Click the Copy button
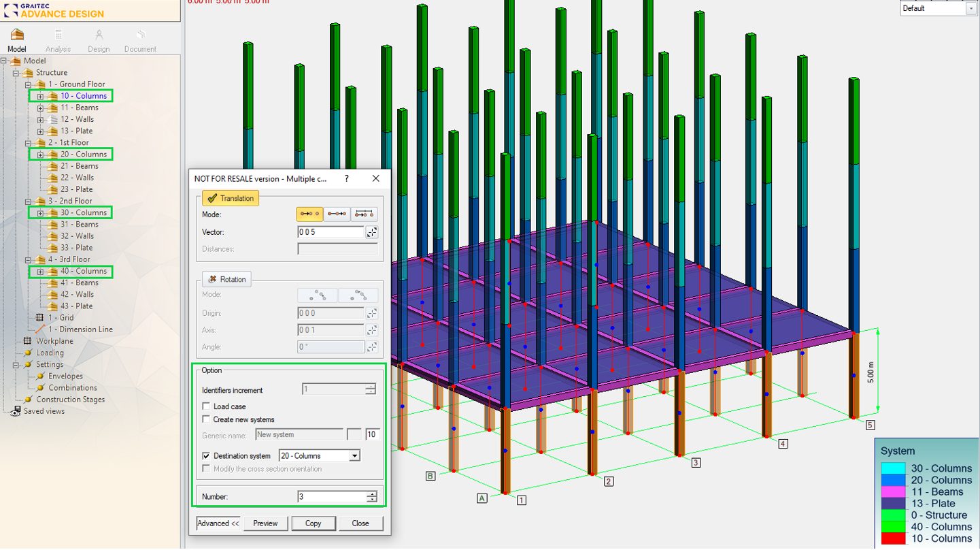 (x=314, y=523)
